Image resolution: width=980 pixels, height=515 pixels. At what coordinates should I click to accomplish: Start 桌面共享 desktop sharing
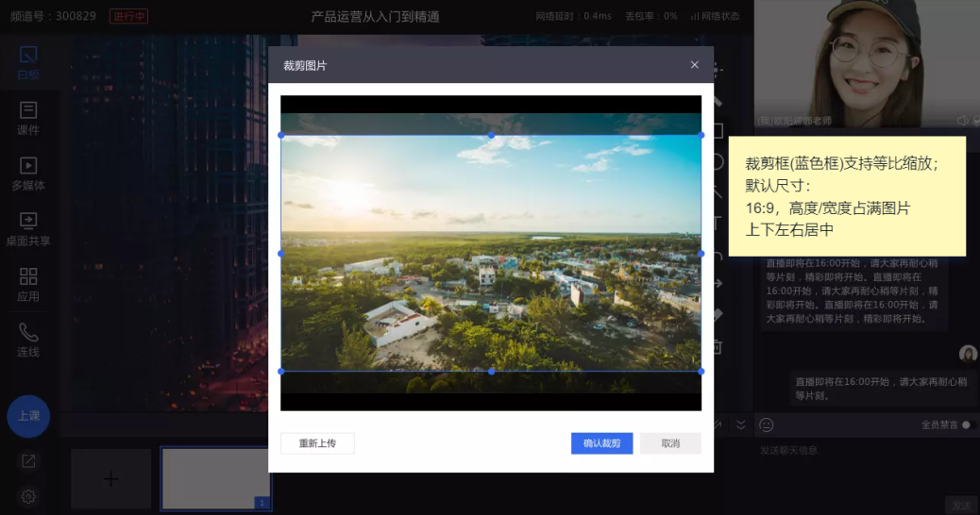28,229
